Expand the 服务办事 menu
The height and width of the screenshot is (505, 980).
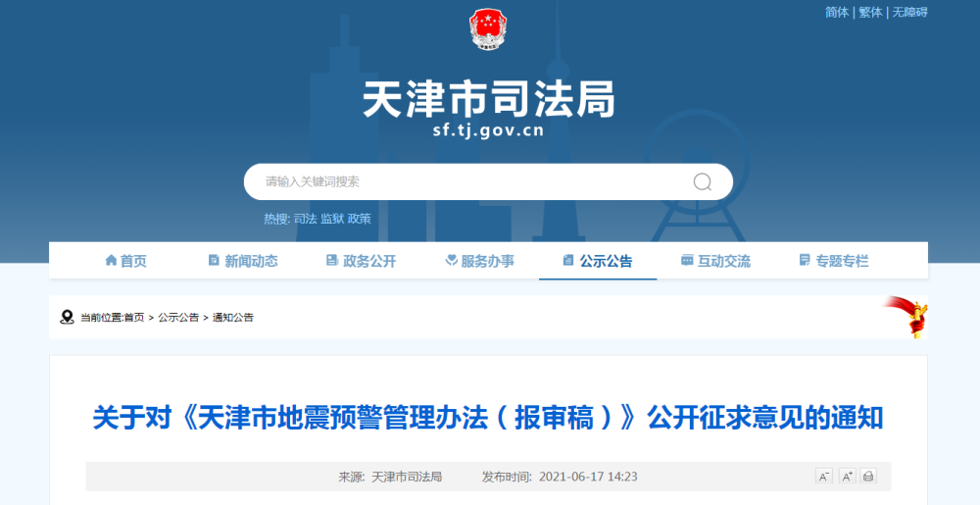[479, 261]
